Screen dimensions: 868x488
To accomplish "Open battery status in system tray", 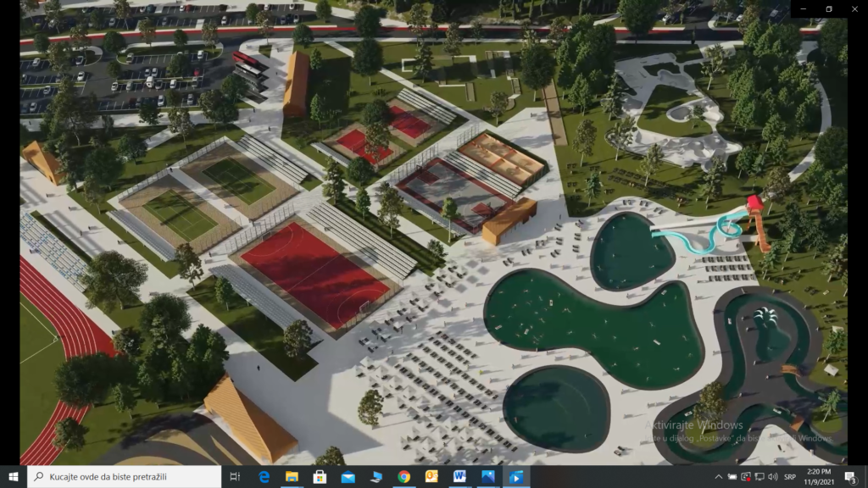I will pos(732,476).
